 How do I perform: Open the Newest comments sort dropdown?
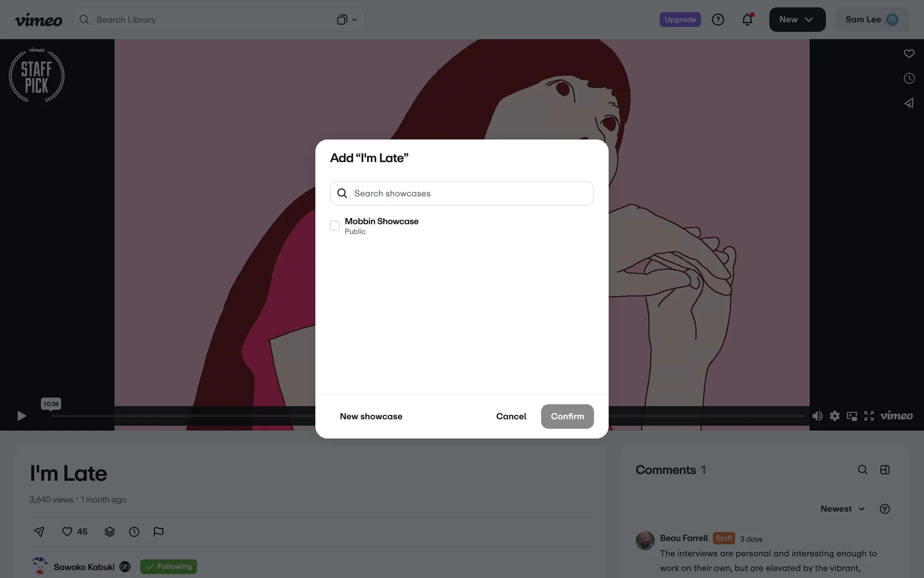tap(842, 509)
